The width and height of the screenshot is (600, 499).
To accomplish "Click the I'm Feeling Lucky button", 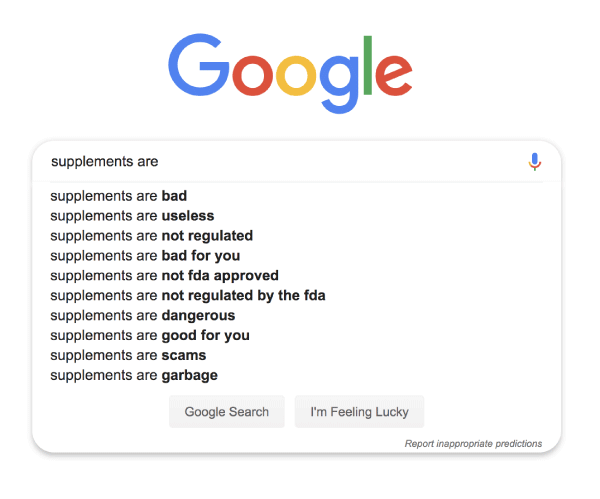I will click(359, 412).
